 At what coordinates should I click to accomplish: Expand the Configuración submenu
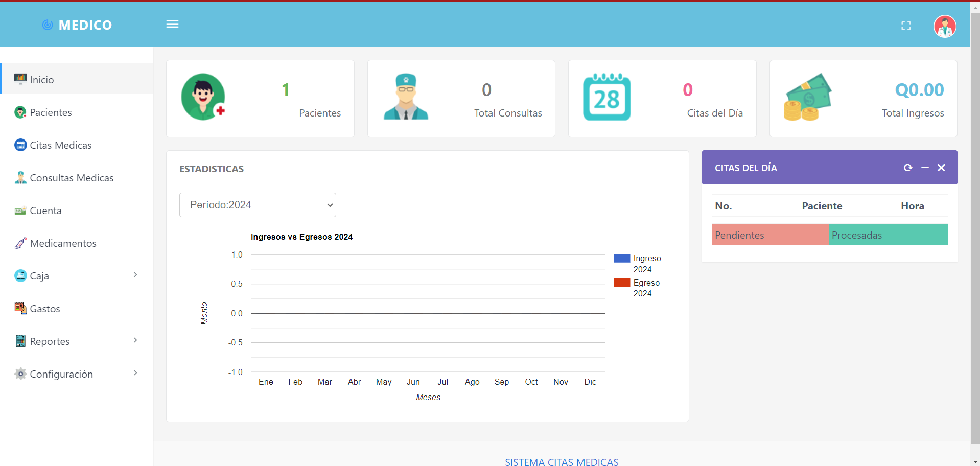point(77,374)
